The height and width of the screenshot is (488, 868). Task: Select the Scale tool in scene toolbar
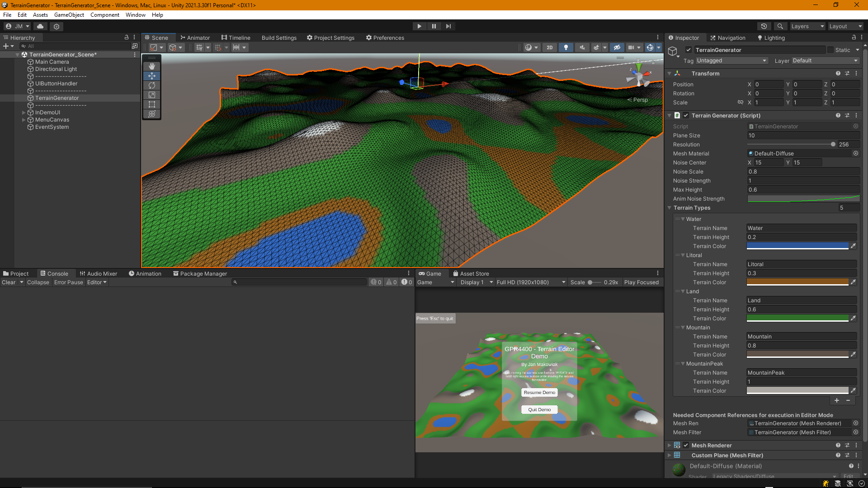click(x=152, y=95)
